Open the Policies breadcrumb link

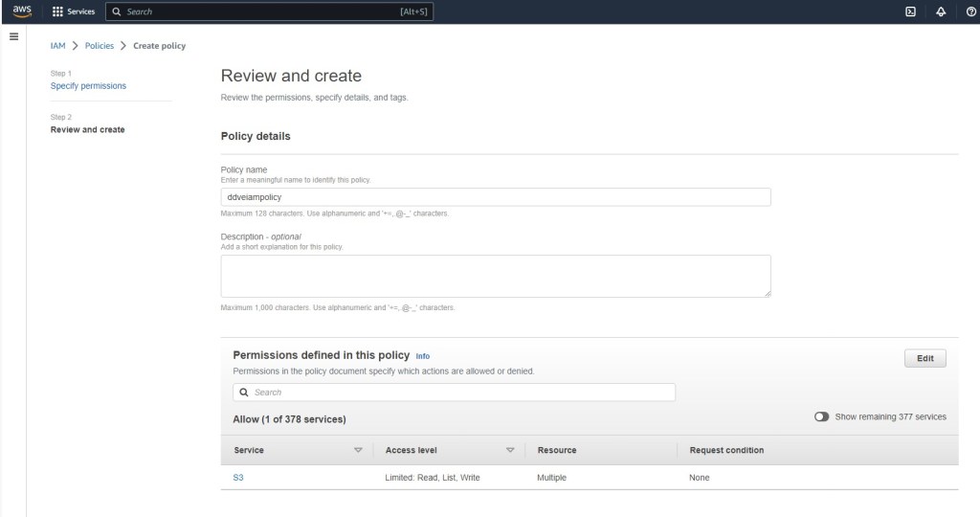point(100,46)
